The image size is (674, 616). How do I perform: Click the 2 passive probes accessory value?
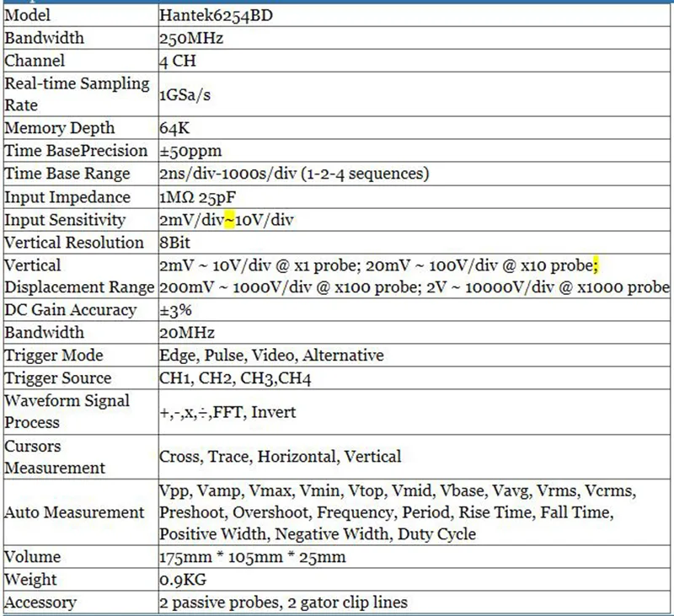click(x=283, y=603)
